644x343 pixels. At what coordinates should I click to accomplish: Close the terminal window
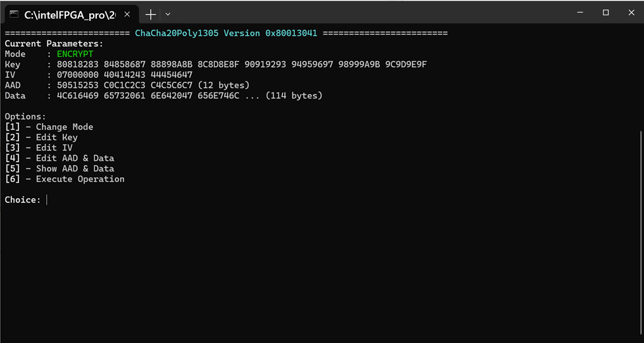[631, 13]
